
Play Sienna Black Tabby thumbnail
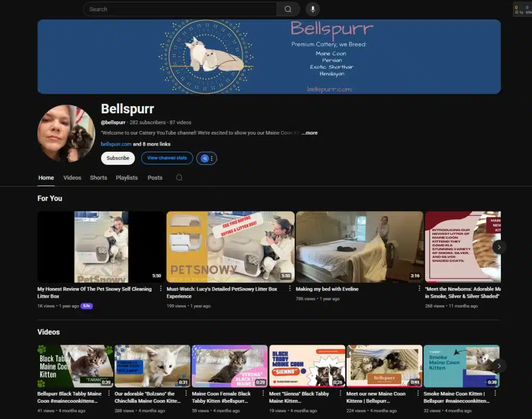(307, 366)
